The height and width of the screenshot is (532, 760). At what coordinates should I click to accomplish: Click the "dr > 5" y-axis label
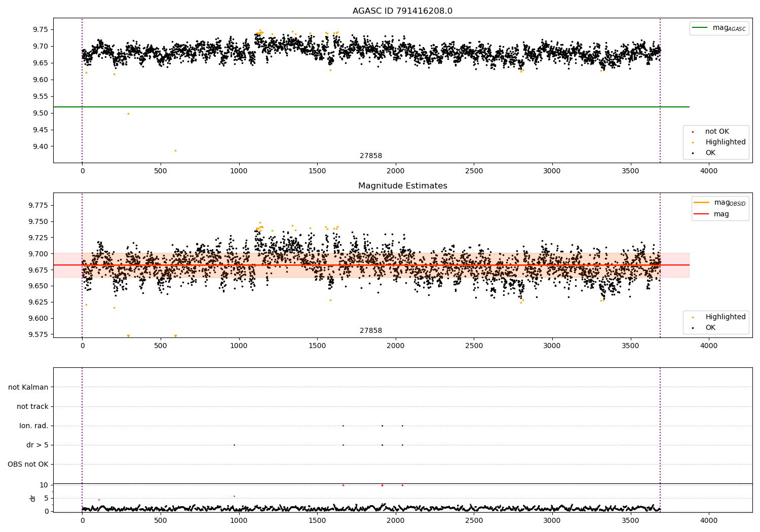(x=37, y=445)
